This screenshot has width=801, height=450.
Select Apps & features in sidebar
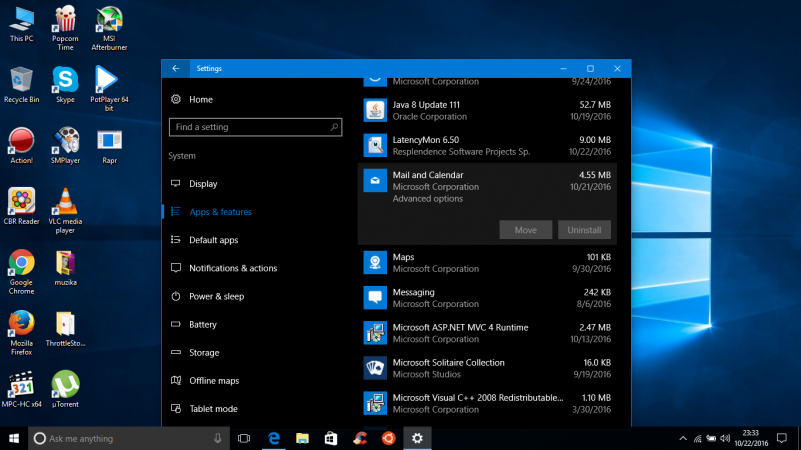[x=220, y=212]
